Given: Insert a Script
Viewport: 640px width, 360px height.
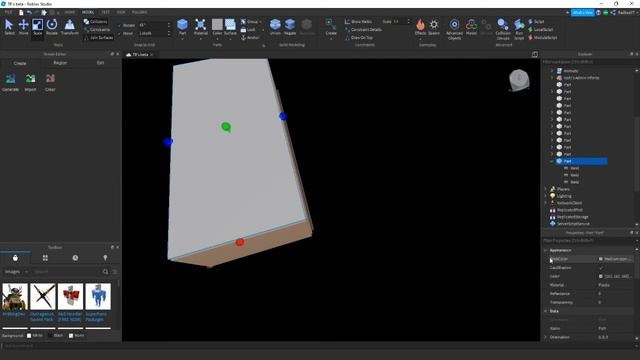Looking at the screenshot, I should click(536, 22).
